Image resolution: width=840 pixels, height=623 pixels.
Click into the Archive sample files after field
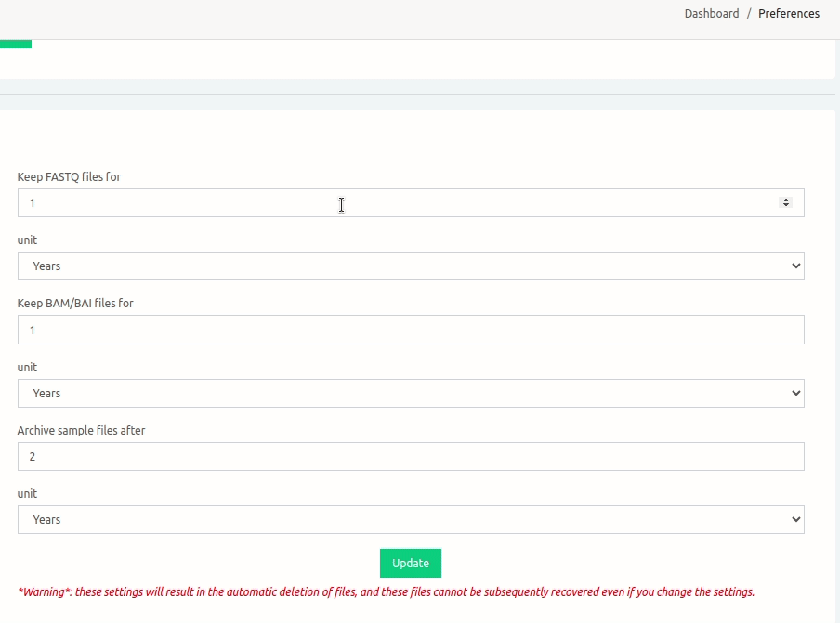pos(410,457)
